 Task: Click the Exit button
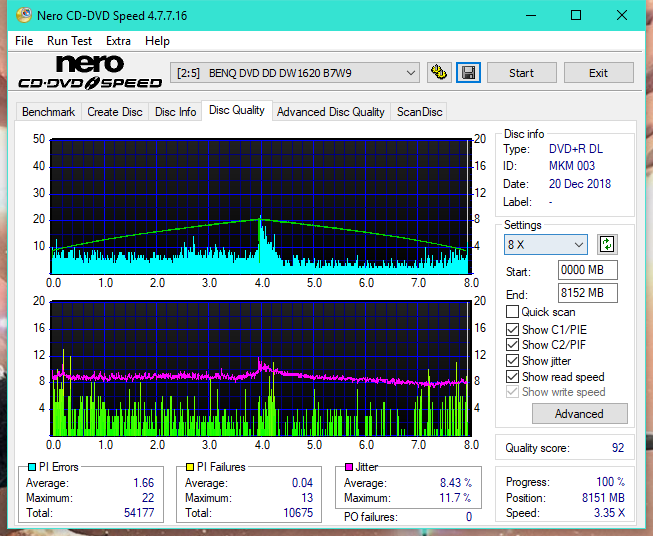point(598,73)
